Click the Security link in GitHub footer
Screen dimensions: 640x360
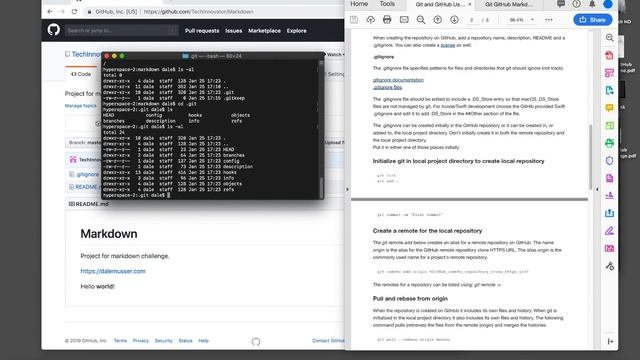pos(164,341)
